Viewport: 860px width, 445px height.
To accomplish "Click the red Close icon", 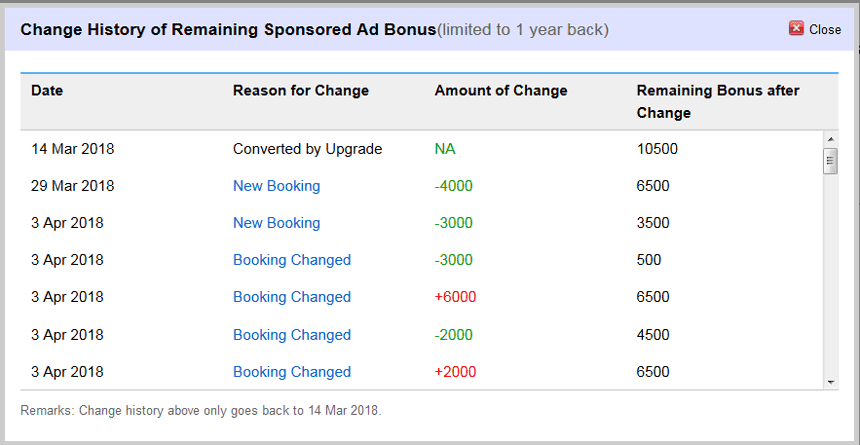I will click(x=796, y=29).
